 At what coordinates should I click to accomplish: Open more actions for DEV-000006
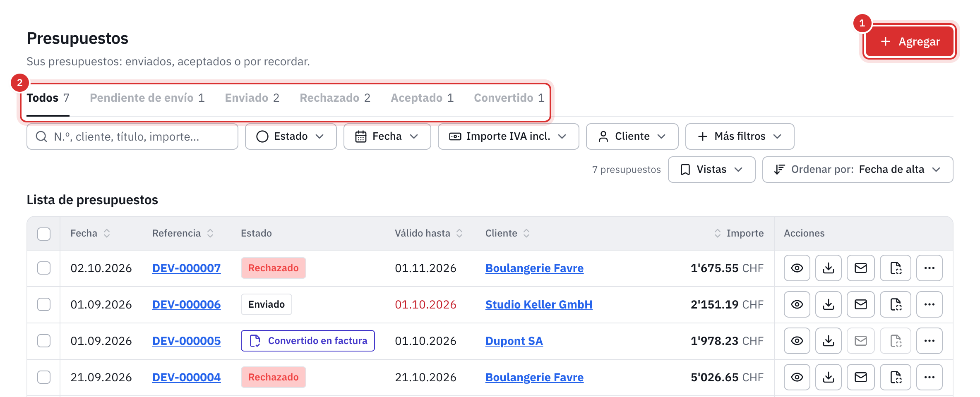pos(929,304)
